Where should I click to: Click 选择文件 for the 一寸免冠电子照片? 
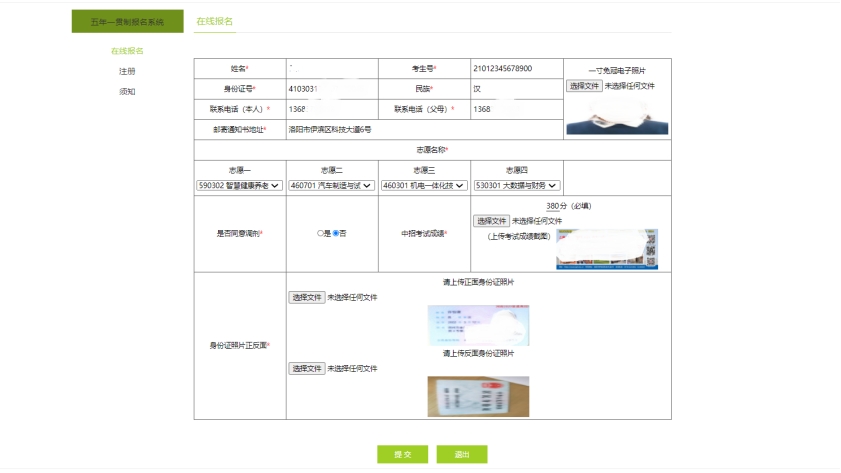coord(584,86)
